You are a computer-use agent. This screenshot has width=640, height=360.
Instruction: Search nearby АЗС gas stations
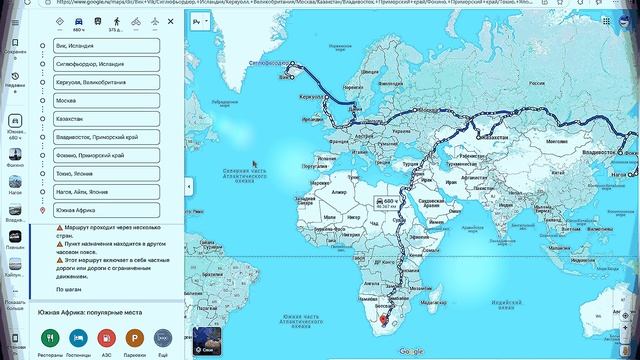pyautogui.click(x=107, y=338)
